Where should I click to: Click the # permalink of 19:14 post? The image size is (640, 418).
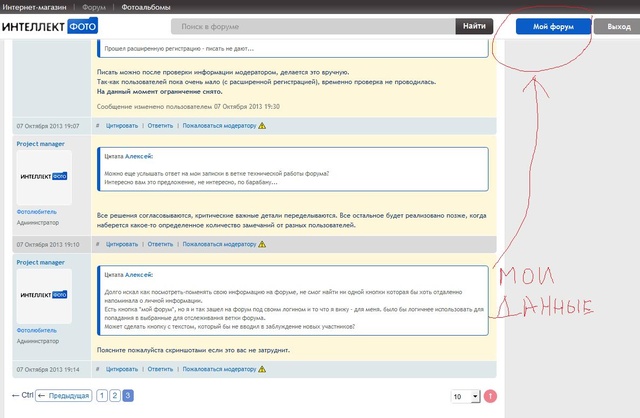click(x=98, y=369)
